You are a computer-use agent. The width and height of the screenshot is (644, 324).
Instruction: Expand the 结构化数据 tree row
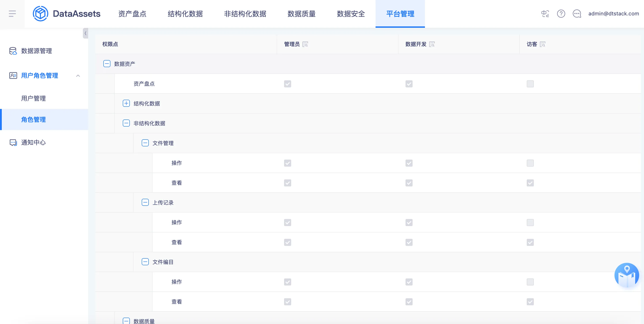pos(126,103)
